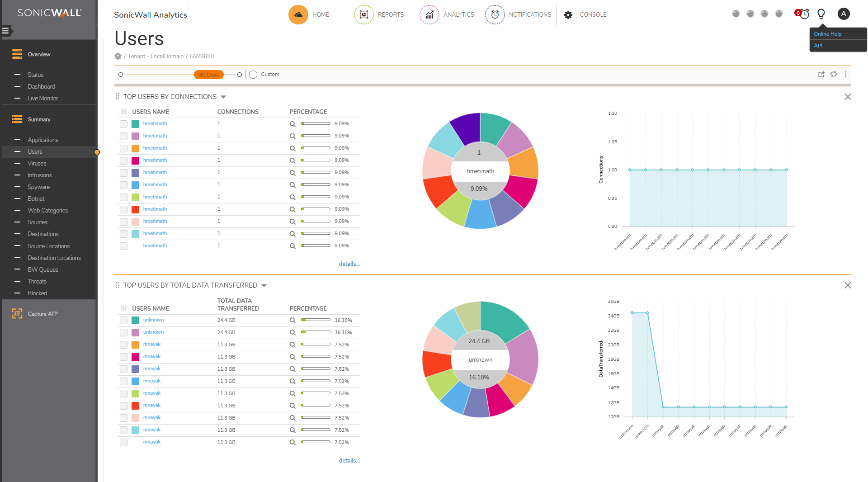Open details link under connections table
868x482 pixels.
pos(349,264)
